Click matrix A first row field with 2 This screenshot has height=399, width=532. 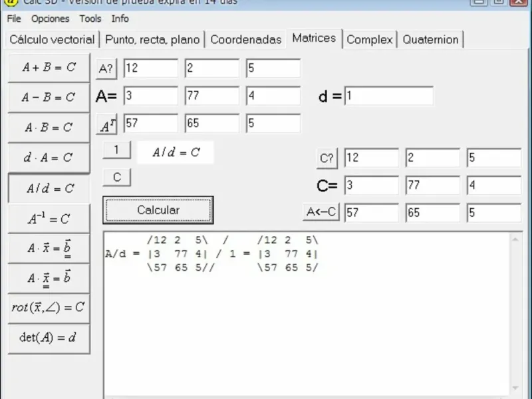coord(211,68)
